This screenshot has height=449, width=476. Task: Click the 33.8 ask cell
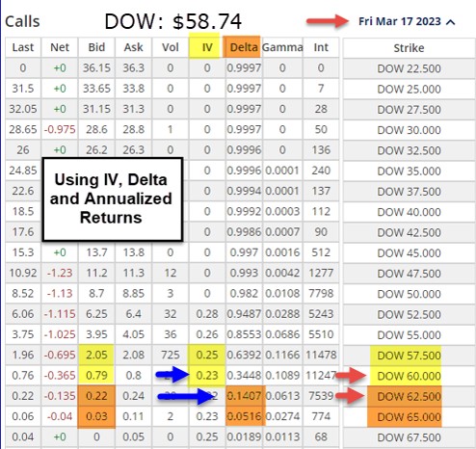tap(134, 89)
